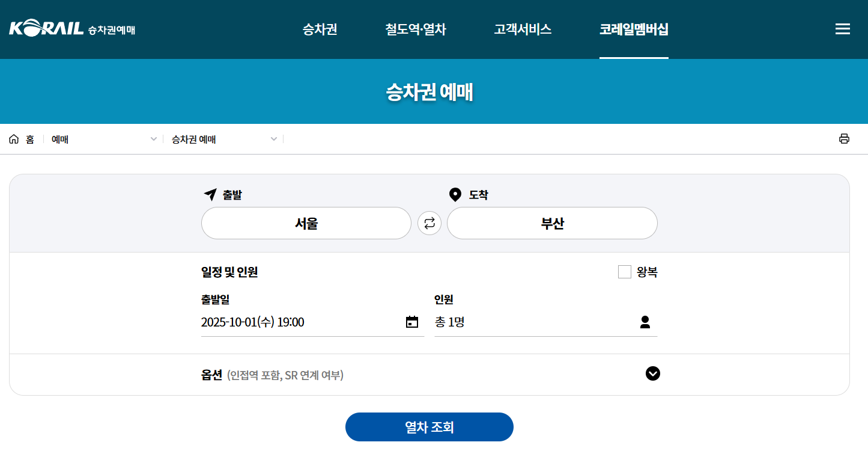
Task: Click the departure date field 2025-10-01
Action: pyautogui.click(x=312, y=322)
